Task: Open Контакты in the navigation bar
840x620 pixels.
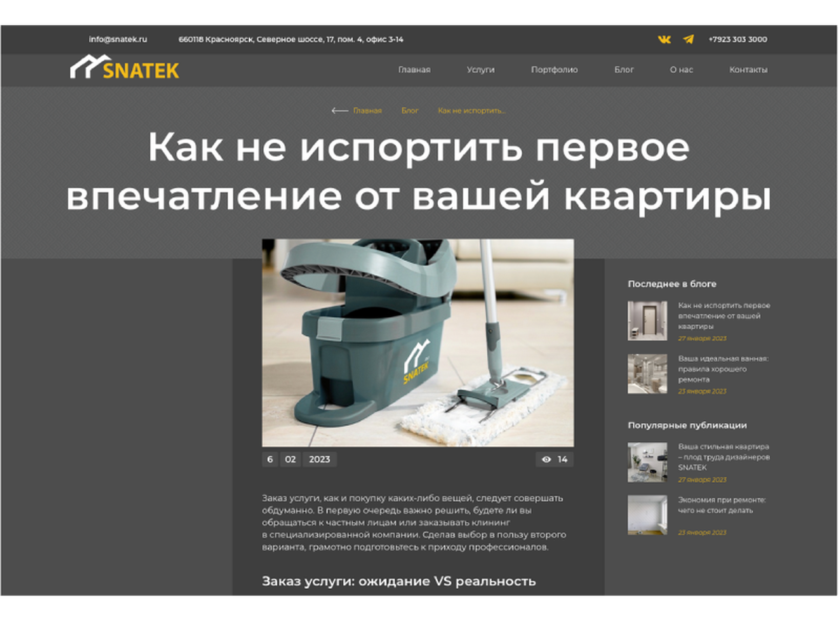Action: coord(748,70)
